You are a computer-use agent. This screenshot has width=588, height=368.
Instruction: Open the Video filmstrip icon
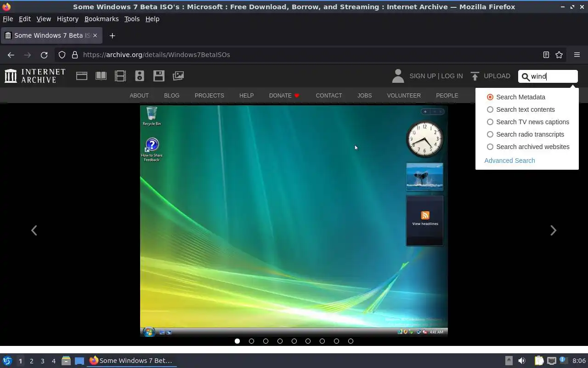coord(120,76)
